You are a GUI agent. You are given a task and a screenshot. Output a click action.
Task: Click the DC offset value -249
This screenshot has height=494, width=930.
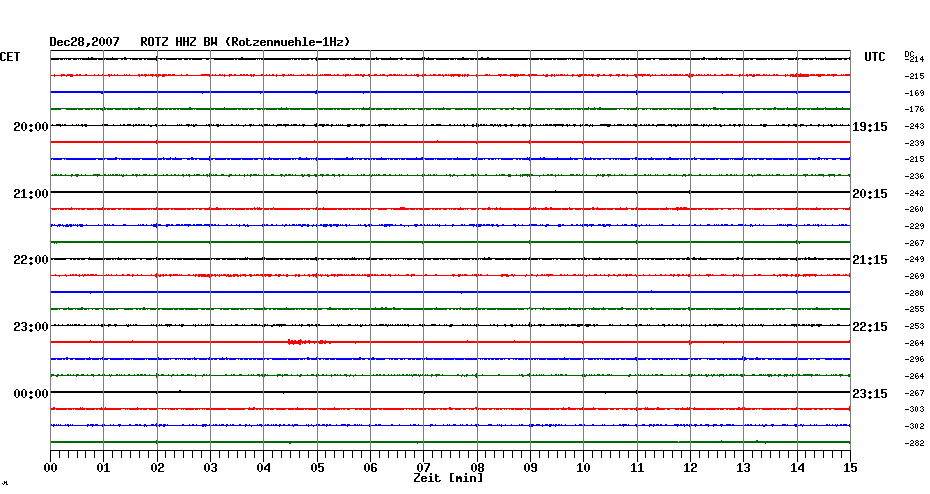coord(914,260)
